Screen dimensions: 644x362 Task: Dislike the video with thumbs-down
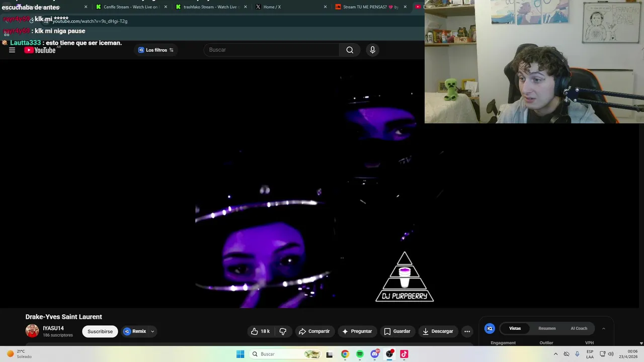click(x=283, y=331)
